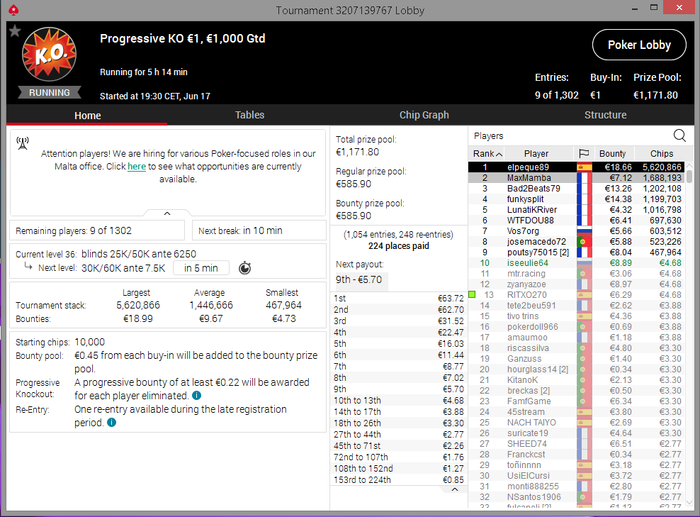Screen dimensions: 700x517
Task: Click the level timer clock icon
Action: coord(245,268)
